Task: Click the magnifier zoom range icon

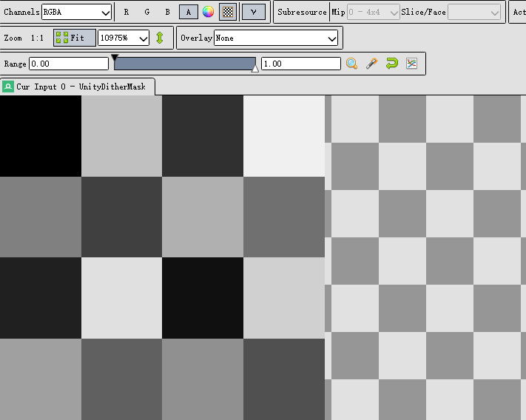Action: 351,64
